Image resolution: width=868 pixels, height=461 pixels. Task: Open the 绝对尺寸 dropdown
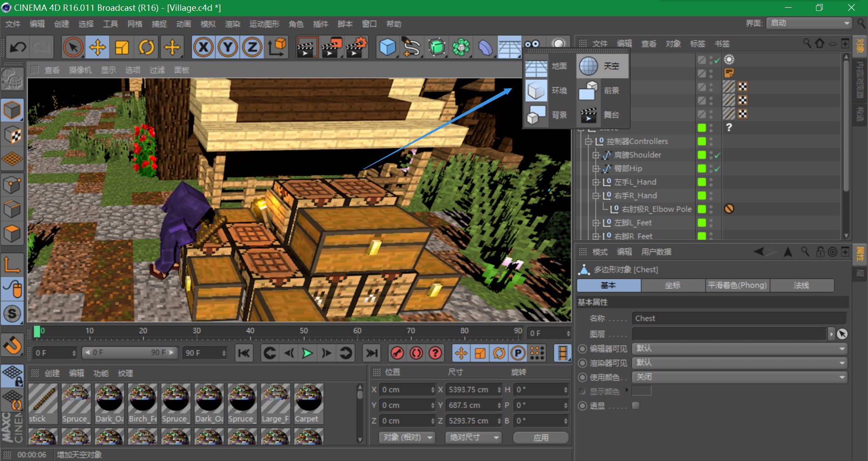[x=473, y=437]
